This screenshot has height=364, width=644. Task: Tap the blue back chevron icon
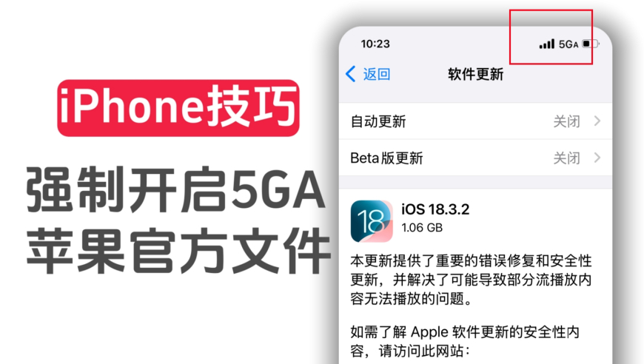click(350, 74)
